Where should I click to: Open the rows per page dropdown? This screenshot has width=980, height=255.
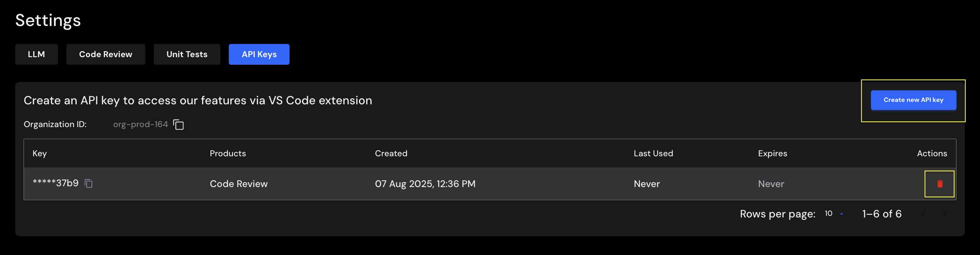834,214
